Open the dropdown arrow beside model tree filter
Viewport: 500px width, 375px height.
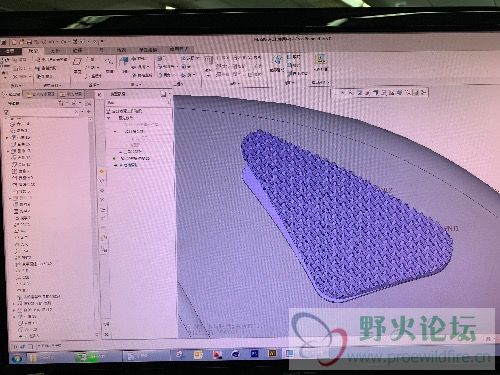click(82, 112)
